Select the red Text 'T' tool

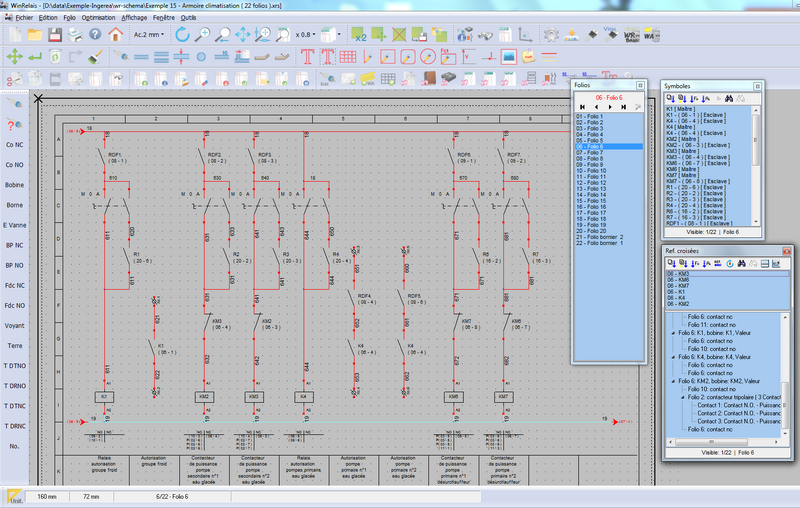[308, 56]
